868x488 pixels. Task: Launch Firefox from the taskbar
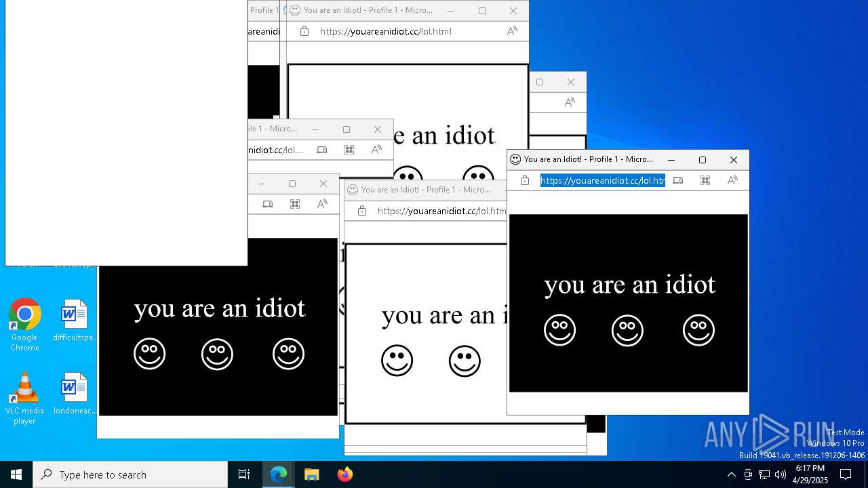click(344, 474)
